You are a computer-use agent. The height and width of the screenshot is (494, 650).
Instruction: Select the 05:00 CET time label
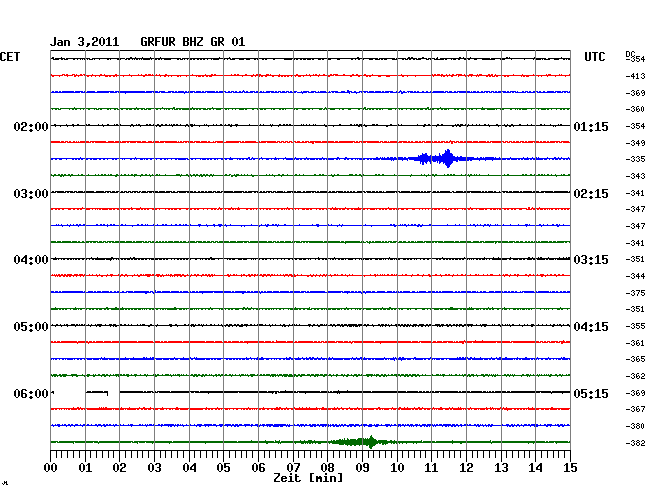(31, 327)
